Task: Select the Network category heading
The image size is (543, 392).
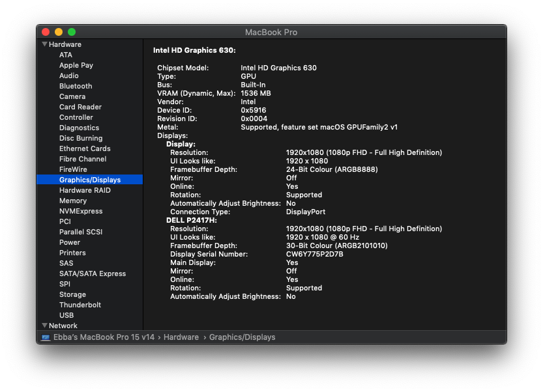Action: [63, 326]
